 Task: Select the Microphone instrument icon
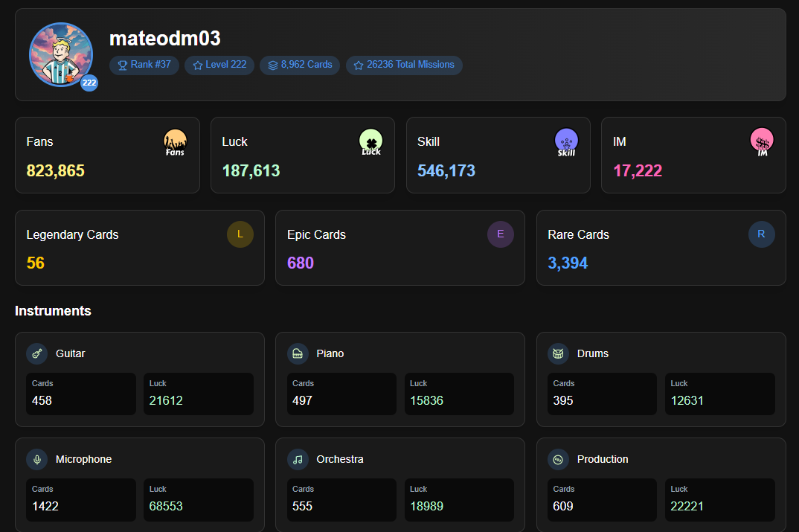(x=36, y=459)
